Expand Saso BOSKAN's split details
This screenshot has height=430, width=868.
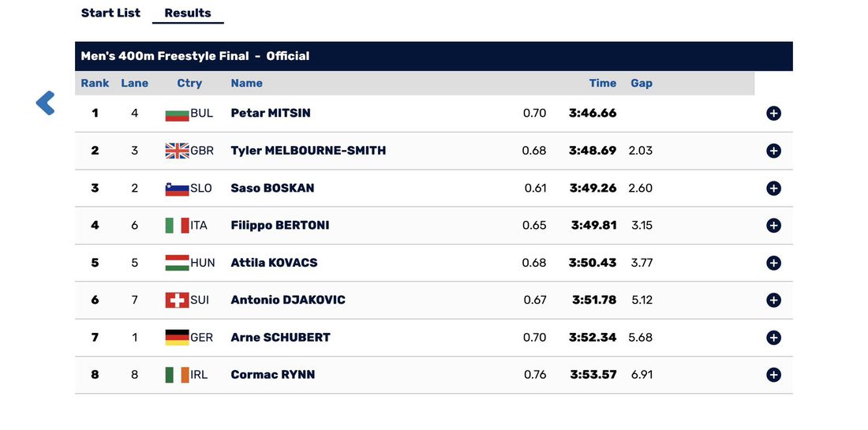coord(773,189)
